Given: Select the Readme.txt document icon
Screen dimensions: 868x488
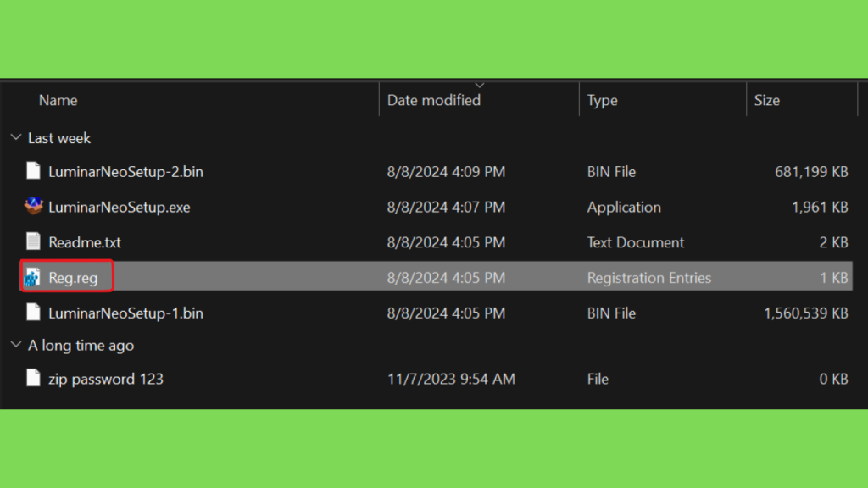Looking at the screenshot, I should coord(33,241).
